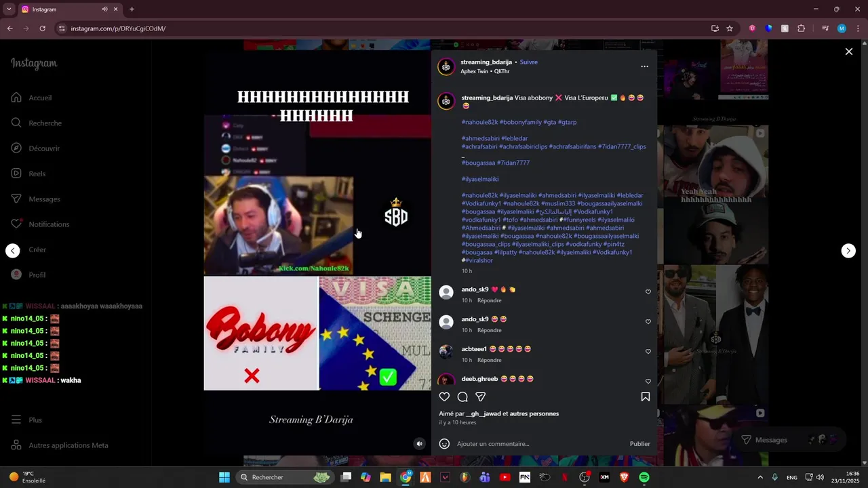
Task: Bookmark page with star icon
Action: [730, 28]
